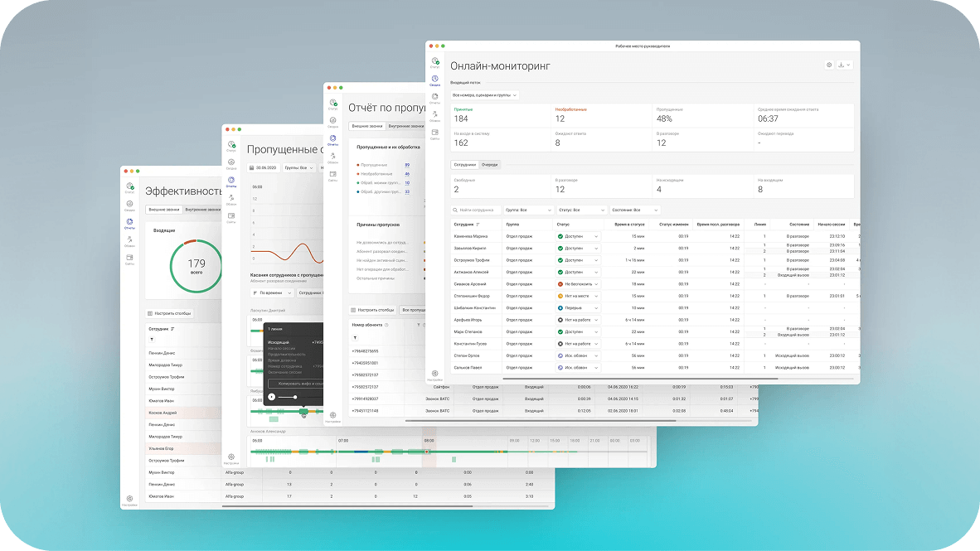980x551 pixels.
Task: Open Сайты icon in Отчёт по пропущенным sidebar
Action: 333,175
